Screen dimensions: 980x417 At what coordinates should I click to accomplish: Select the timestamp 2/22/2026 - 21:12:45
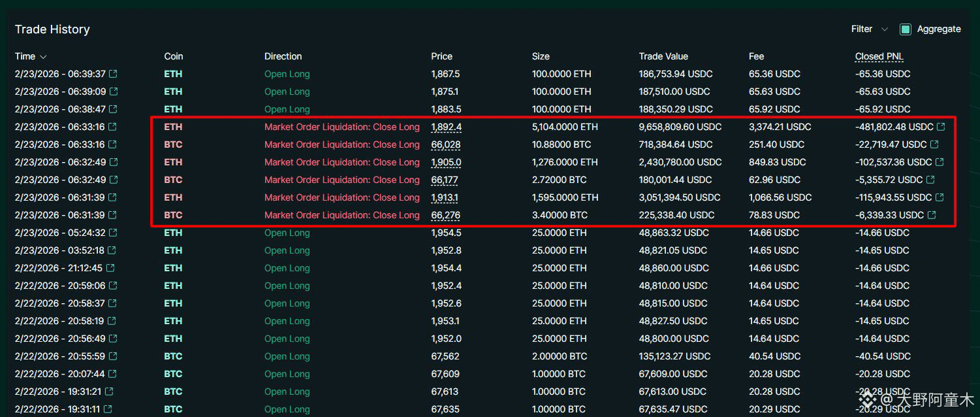tap(59, 268)
